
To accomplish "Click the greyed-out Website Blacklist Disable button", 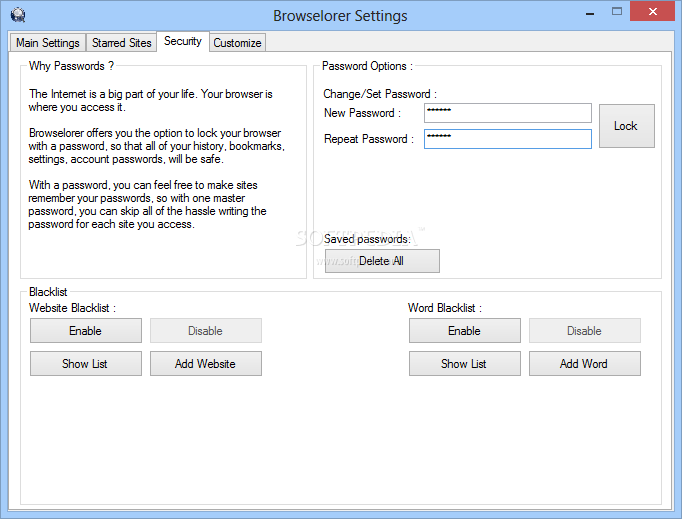I will [206, 331].
